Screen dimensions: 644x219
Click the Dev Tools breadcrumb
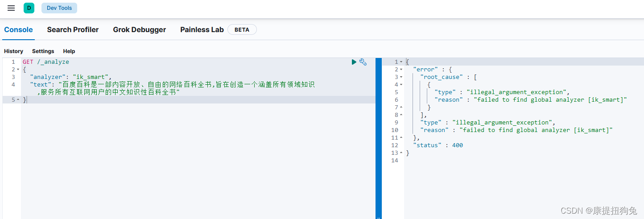coord(59,8)
